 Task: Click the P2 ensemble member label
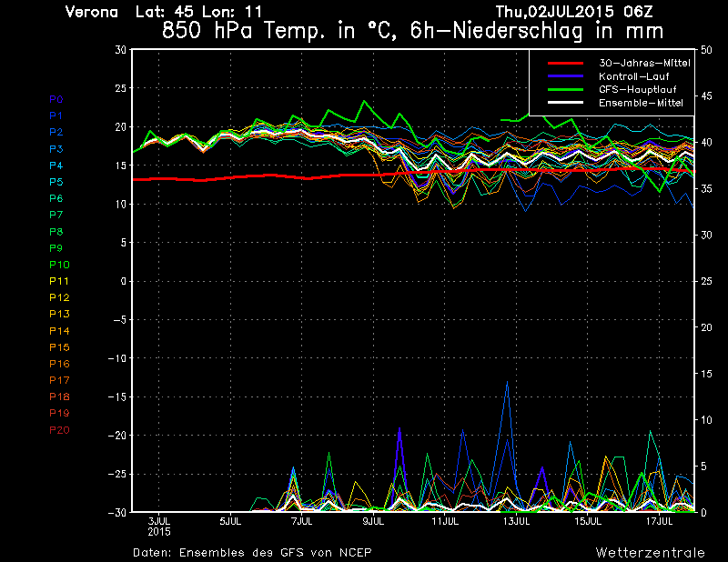[x=56, y=132]
